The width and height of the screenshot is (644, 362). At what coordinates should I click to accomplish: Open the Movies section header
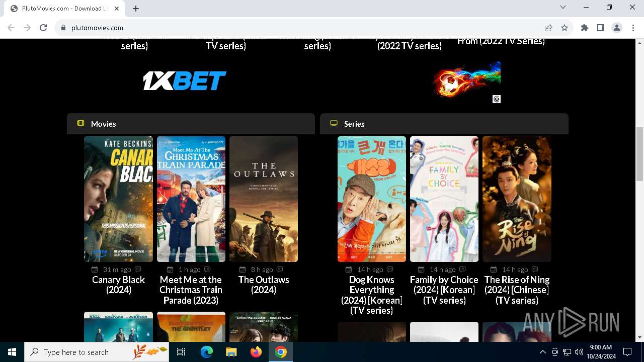tap(191, 124)
